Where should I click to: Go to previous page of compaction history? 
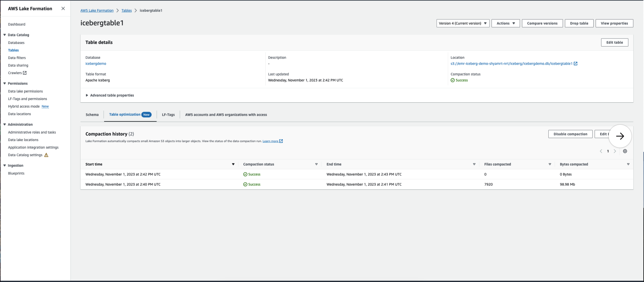pyautogui.click(x=601, y=151)
